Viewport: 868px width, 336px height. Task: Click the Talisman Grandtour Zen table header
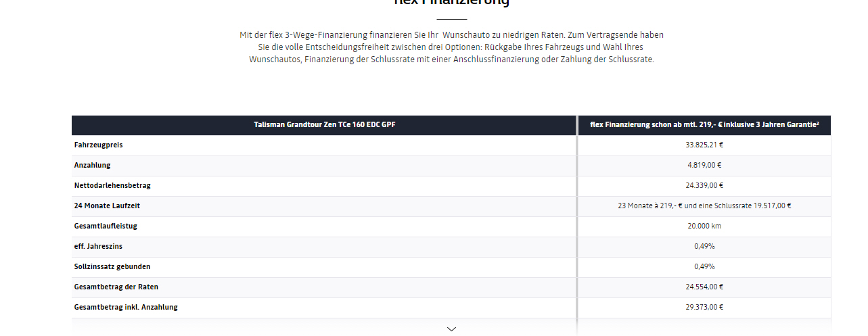(324, 125)
